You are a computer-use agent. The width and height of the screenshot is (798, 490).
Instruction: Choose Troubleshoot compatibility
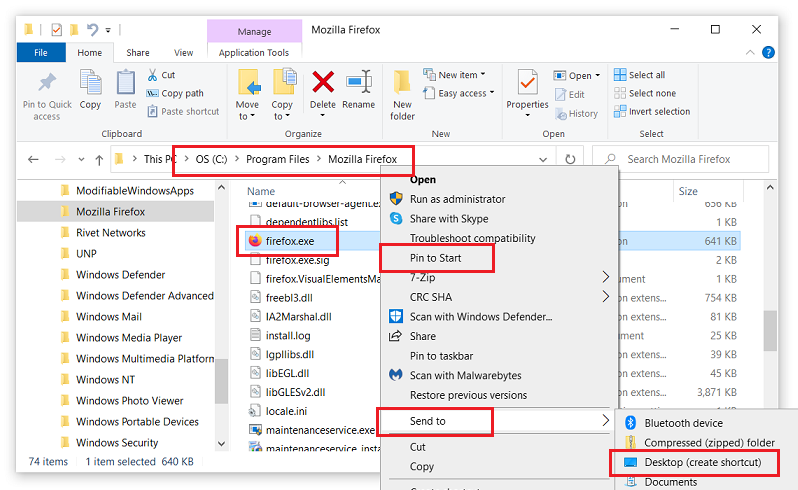(473, 238)
